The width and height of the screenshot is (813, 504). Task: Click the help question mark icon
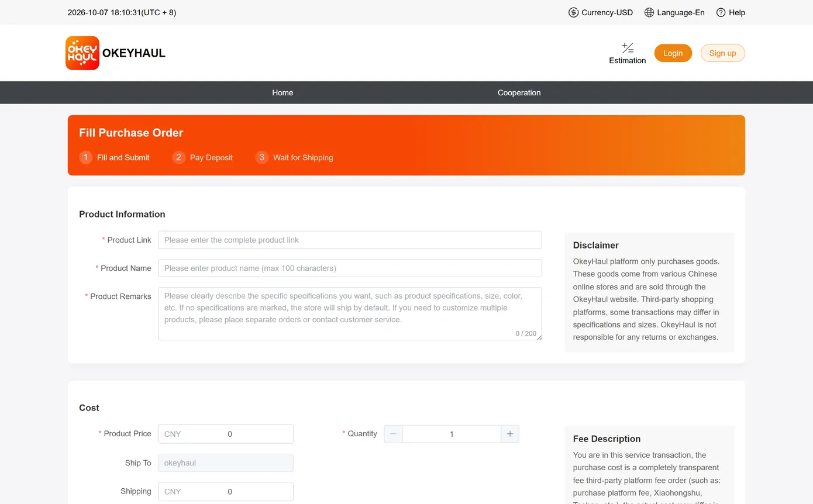click(x=721, y=12)
